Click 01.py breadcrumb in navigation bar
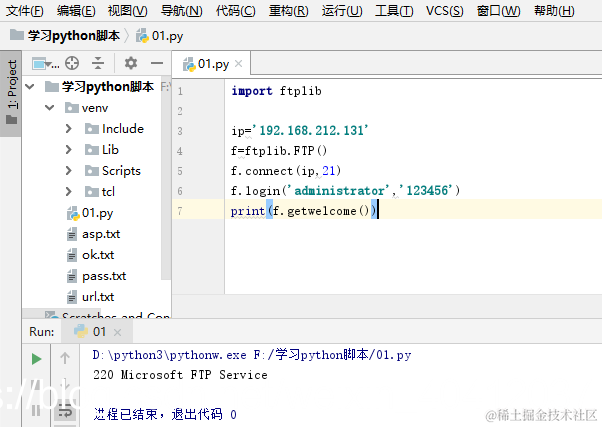602x427 pixels. 160,36
